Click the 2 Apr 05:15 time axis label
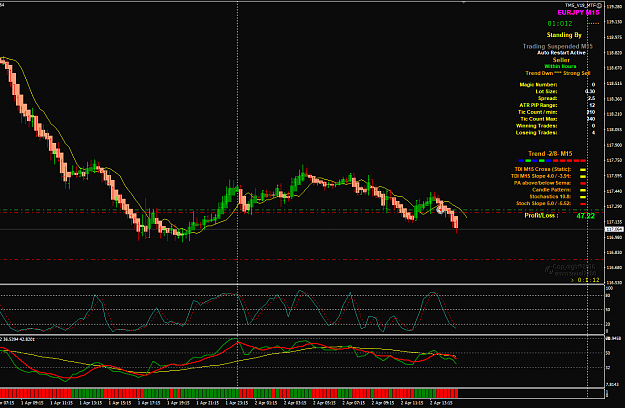Viewport: 625px width, 408px height. tap(324, 403)
